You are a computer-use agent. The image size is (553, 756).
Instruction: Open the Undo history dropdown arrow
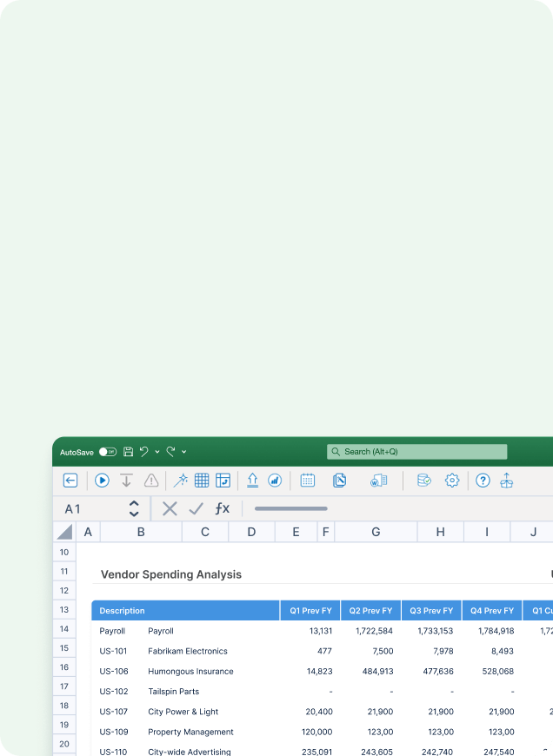tap(157, 452)
